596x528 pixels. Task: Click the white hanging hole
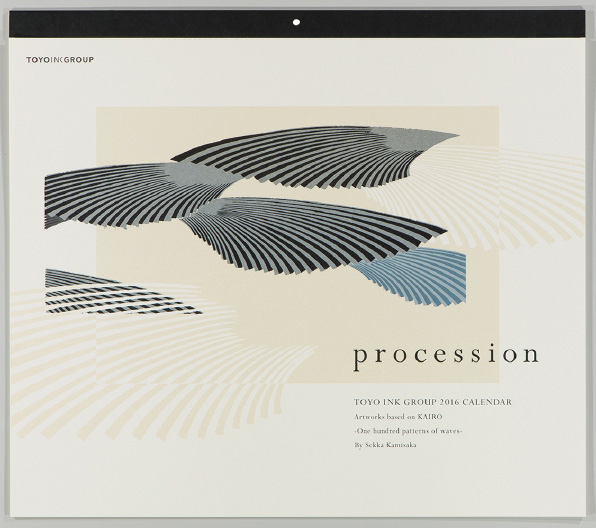296,22
